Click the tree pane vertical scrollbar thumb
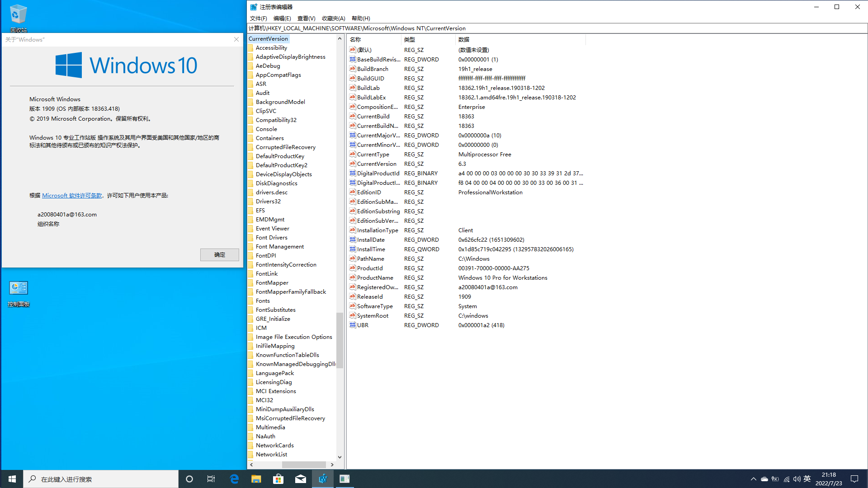The height and width of the screenshot is (488, 868). (340, 340)
